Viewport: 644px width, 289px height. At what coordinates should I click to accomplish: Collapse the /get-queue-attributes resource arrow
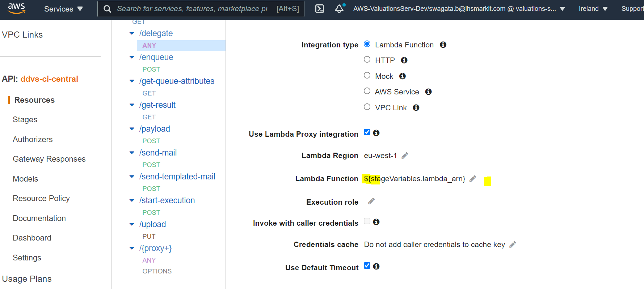[x=132, y=81]
